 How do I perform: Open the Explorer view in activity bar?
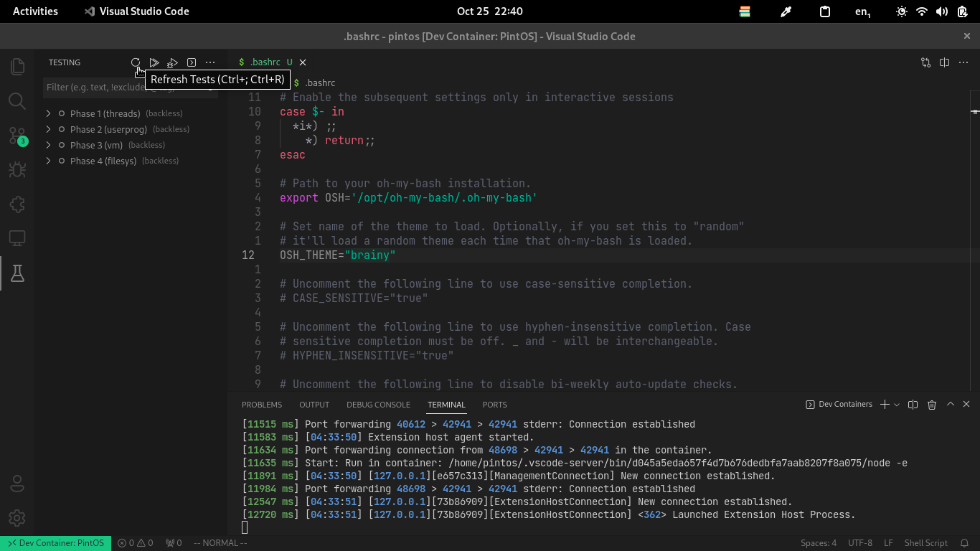(x=17, y=67)
